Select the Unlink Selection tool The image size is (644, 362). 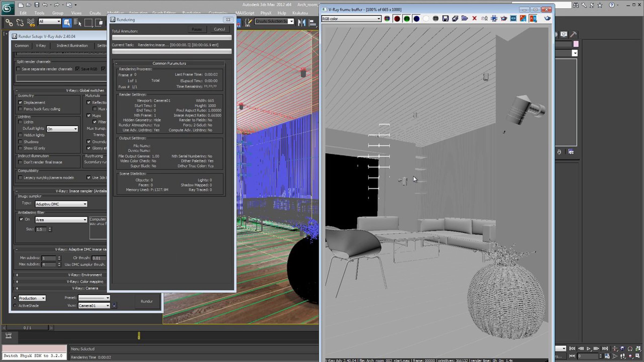pos(20,23)
